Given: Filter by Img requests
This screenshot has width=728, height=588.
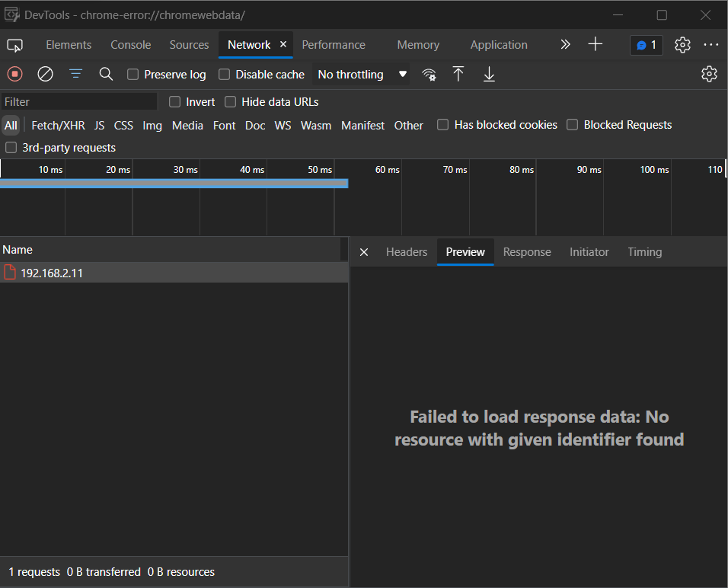Looking at the screenshot, I should click(x=152, y=126).
